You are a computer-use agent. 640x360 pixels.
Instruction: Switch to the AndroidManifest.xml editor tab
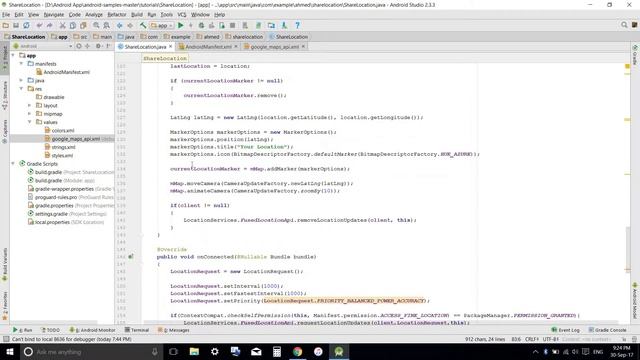click(208, 47)
